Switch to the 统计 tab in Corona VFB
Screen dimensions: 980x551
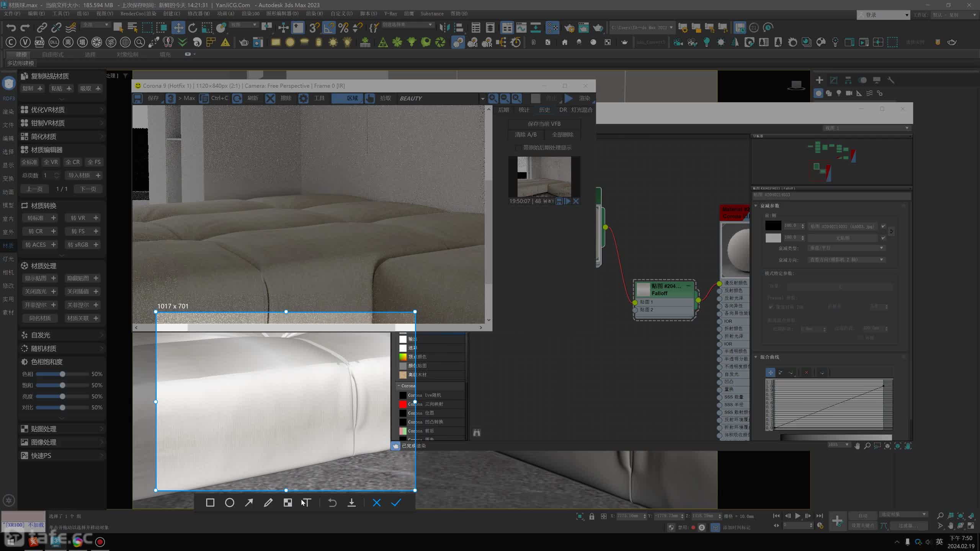524,110
